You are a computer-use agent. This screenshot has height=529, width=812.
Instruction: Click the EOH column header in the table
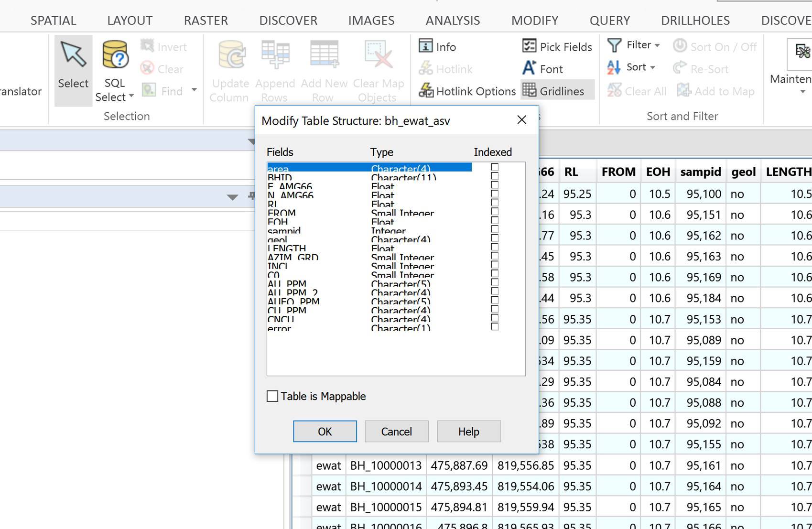(658, 172)
